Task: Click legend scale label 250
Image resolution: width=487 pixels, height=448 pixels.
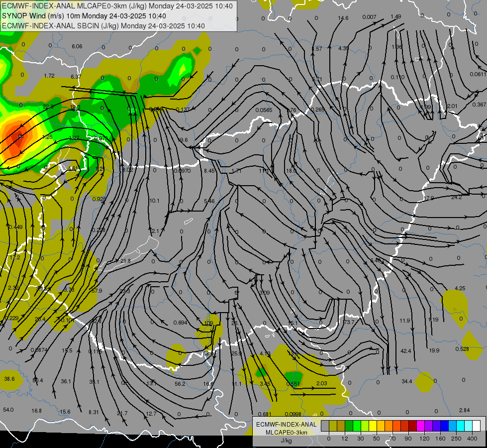Action: [x=456, y=439]
